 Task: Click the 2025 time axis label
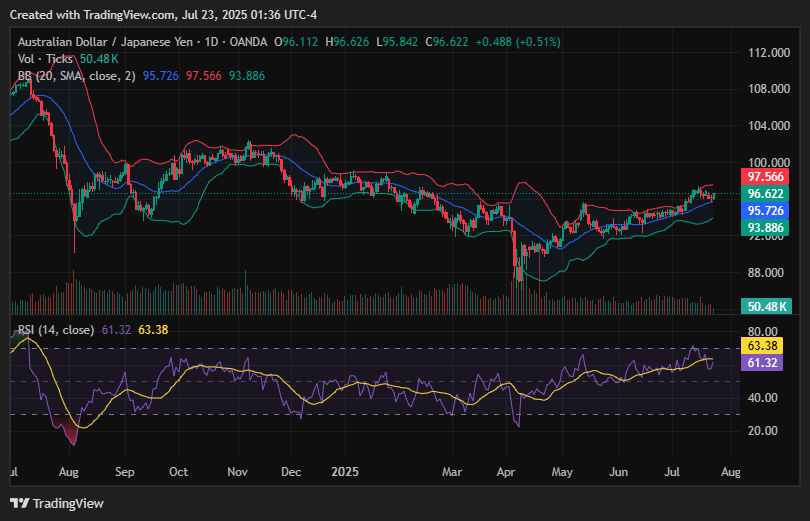click(345, 472)
